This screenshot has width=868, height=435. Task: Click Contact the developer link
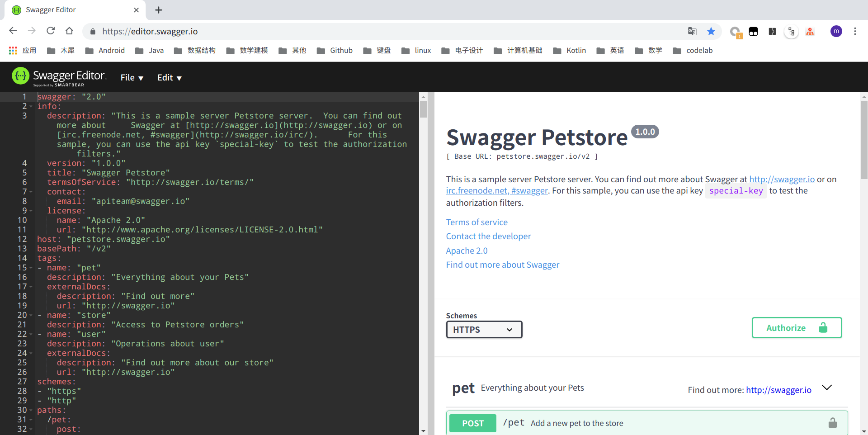click(x=488, y=236)
